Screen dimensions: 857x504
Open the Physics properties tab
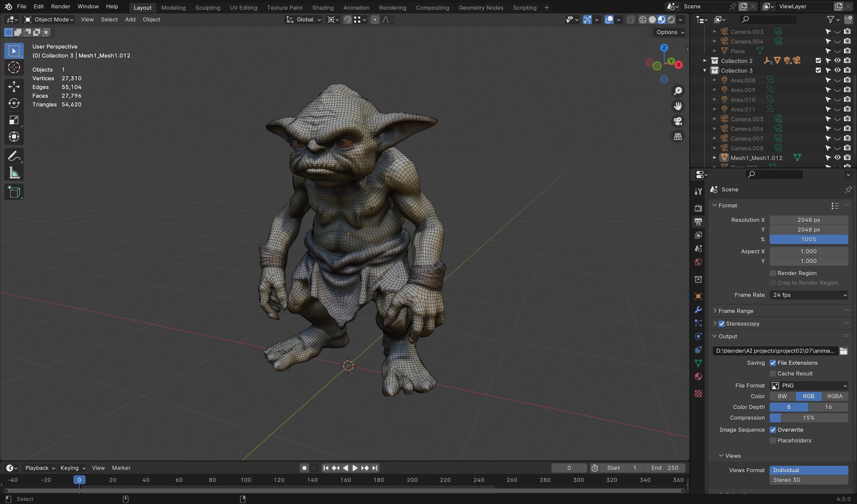pos(698,336)
